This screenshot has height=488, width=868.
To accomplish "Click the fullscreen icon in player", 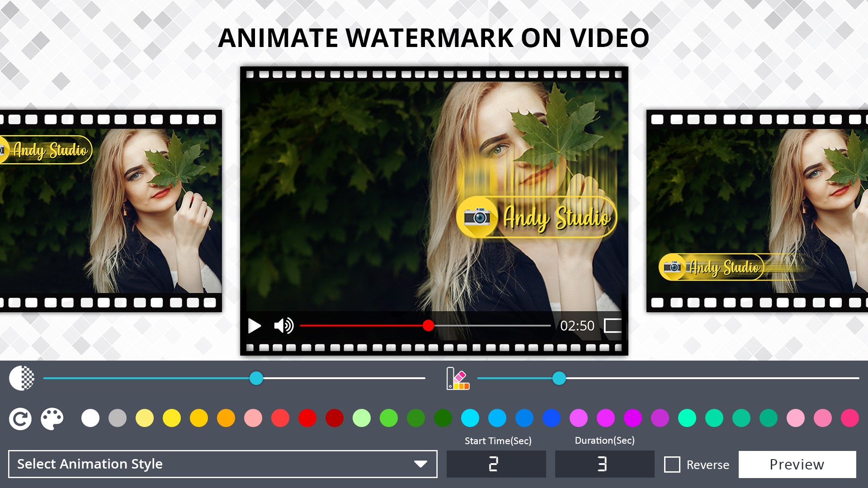I will point(613,326).
